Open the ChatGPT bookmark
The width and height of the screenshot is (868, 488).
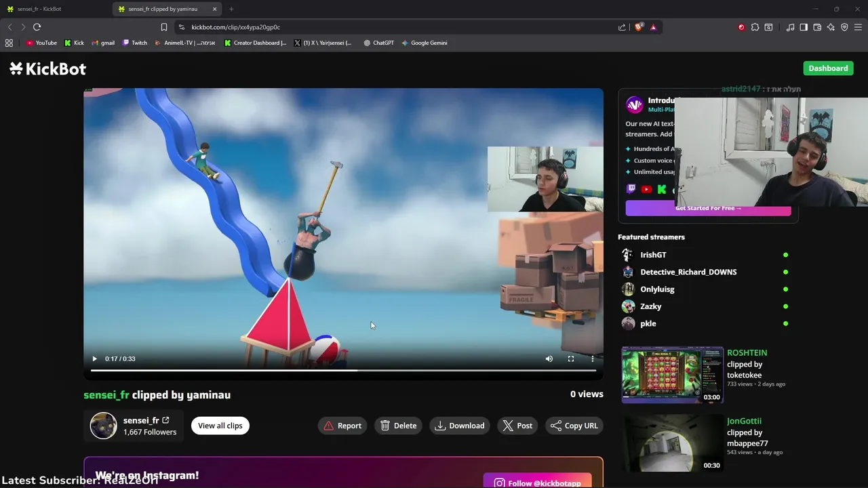[378, 43]
